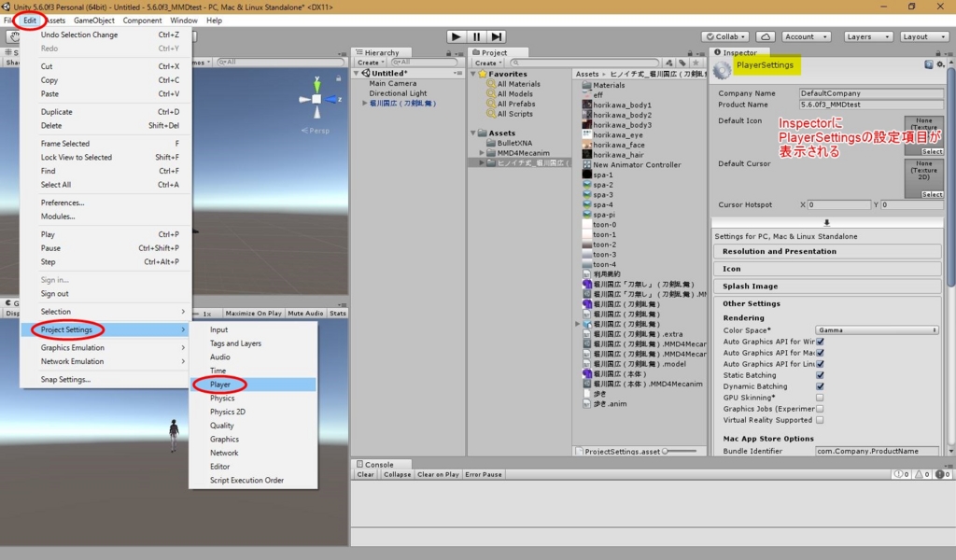
Task: Click the PlayerSettings gear icon in Inspector
Action: coord(722,70)
